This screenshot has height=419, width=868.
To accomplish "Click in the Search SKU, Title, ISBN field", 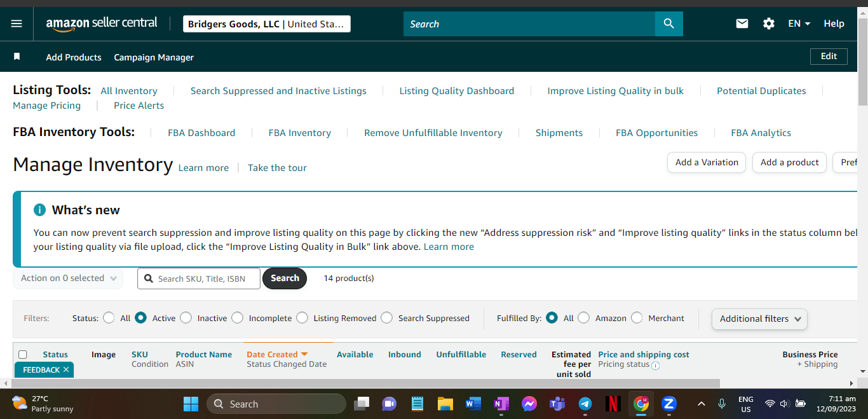I will (199, 278).
